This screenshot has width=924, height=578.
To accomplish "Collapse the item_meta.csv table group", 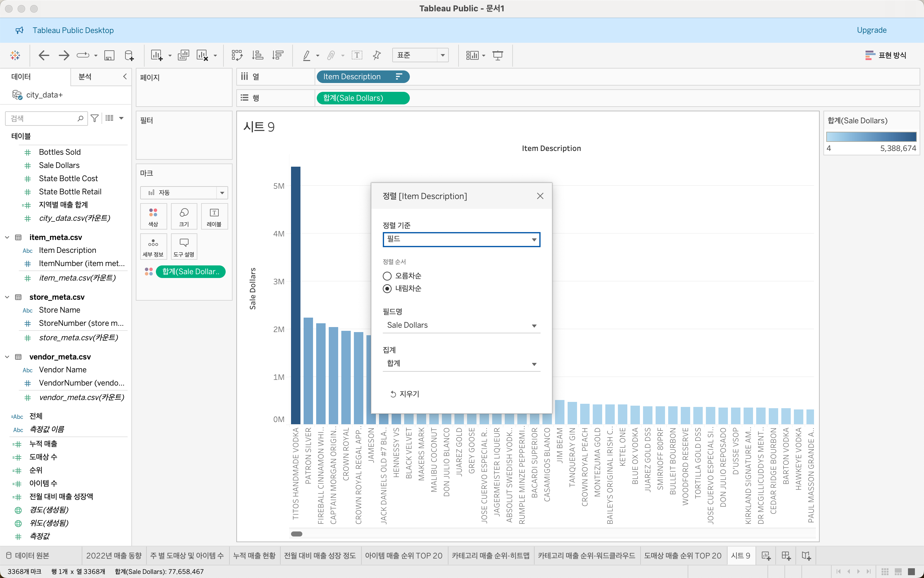I will coord(7,237).
